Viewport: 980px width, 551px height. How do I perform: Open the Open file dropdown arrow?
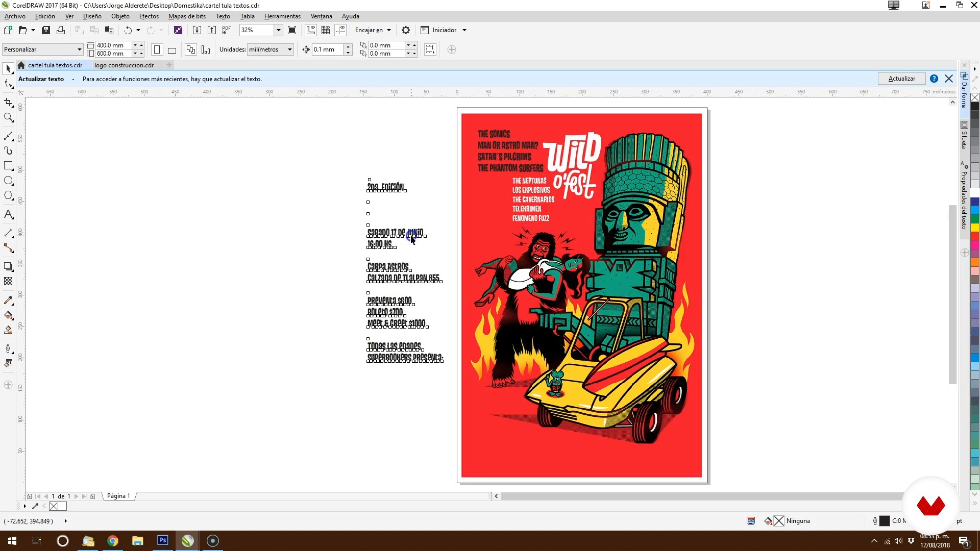click(x=33, y=30)
